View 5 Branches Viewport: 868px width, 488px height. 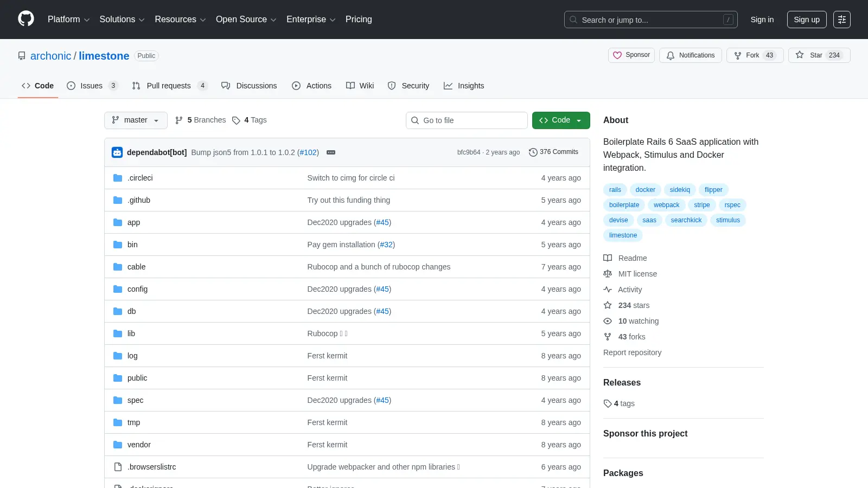(x=200, y=120)
